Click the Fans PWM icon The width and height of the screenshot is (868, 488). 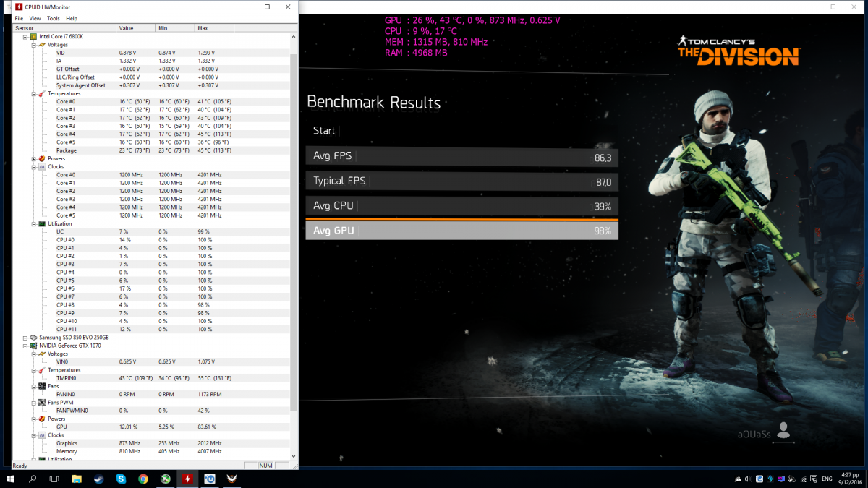point(41,403)
